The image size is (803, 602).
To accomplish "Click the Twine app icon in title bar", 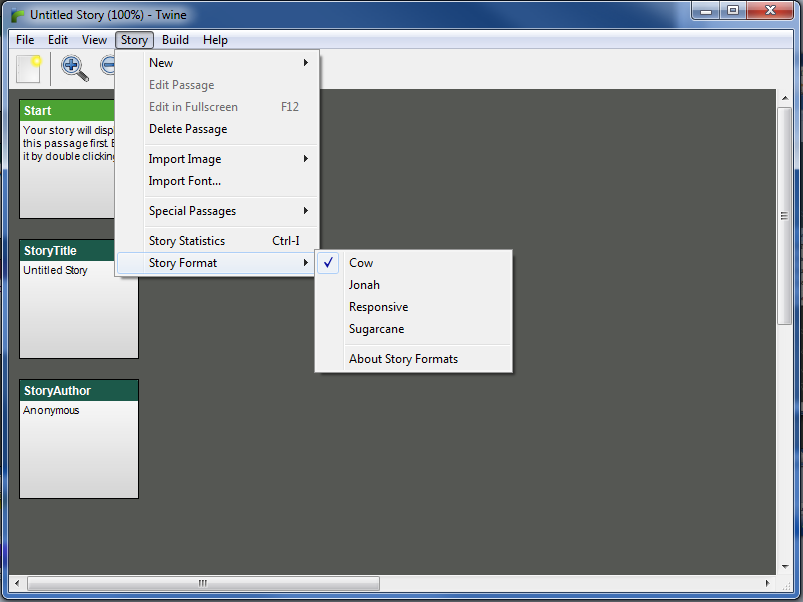I will pos(17,15).
